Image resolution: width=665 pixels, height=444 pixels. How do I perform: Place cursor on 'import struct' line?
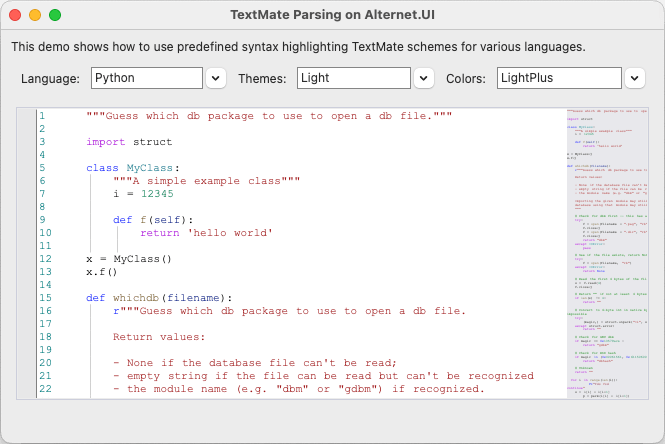point(129,142)
